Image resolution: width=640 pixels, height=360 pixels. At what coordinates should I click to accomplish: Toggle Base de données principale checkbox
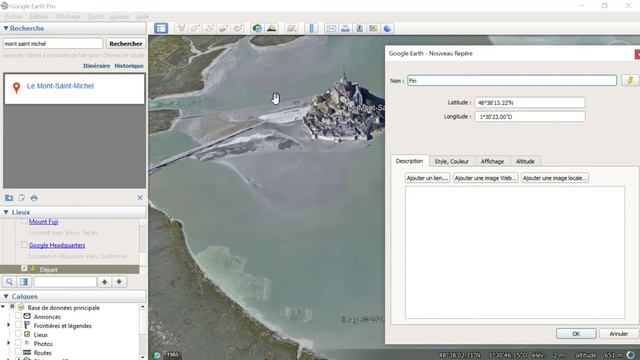pos(12,307)
